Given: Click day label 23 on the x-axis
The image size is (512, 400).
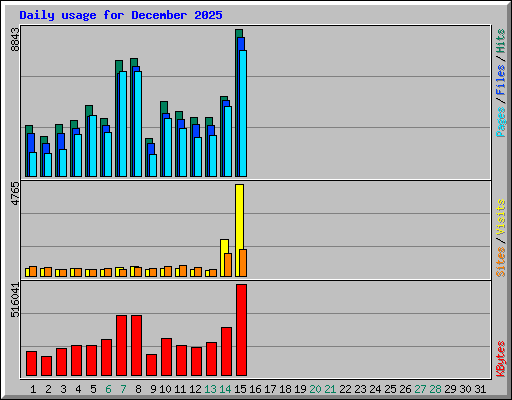Looking at the screenshot, I should point(360,389).
